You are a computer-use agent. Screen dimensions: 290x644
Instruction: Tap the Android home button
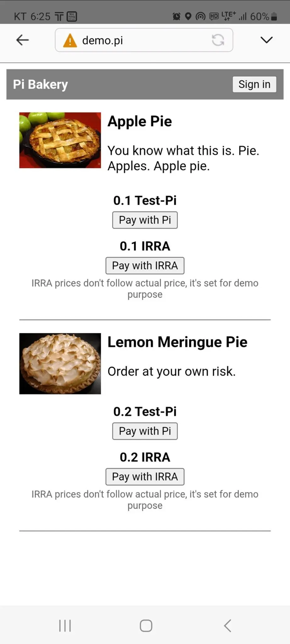click(x=146, y=625)
